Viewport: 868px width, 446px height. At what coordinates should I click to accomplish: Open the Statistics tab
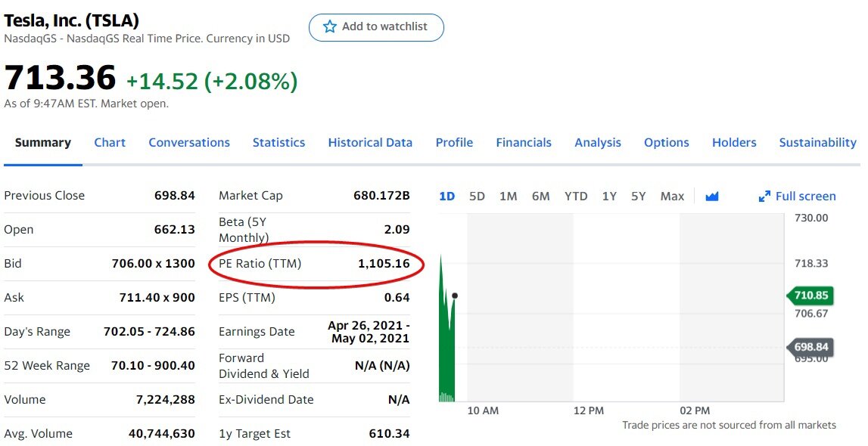point(278,143)
